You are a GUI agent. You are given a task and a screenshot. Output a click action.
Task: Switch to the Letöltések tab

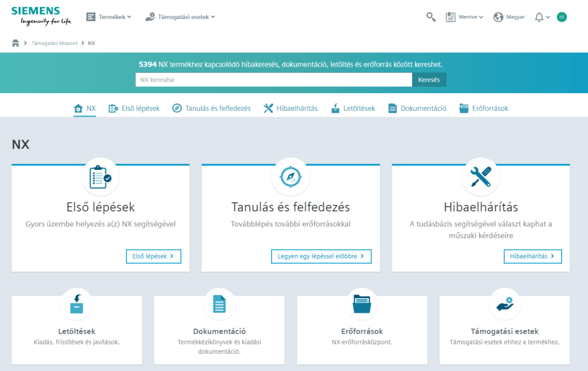pyautogui.click(x=353, y=109)
